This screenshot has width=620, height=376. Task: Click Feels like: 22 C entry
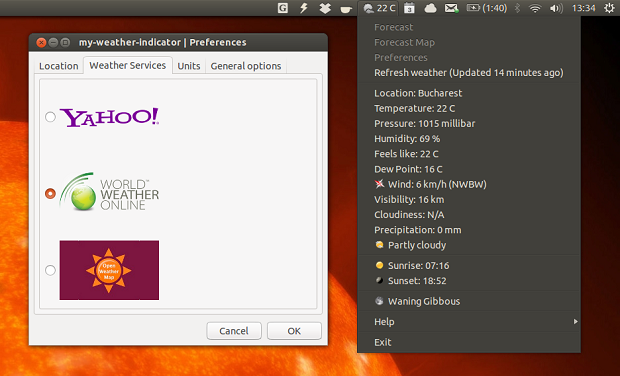469,154
